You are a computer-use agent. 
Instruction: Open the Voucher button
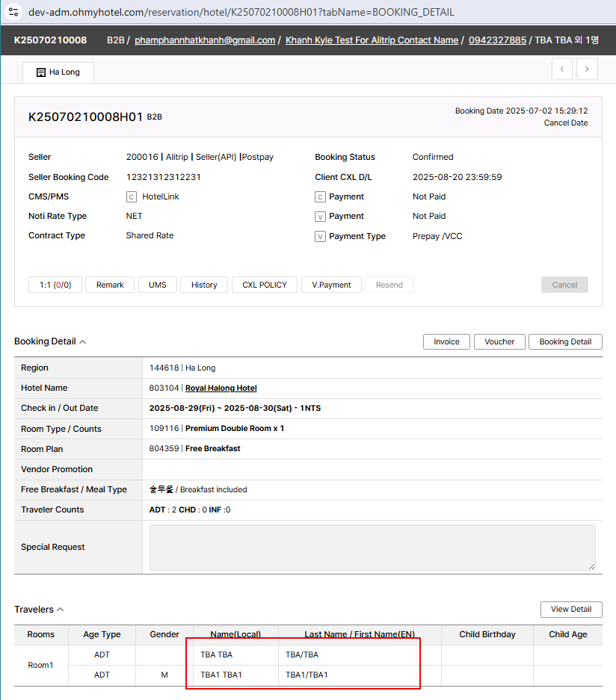(499, 341)
